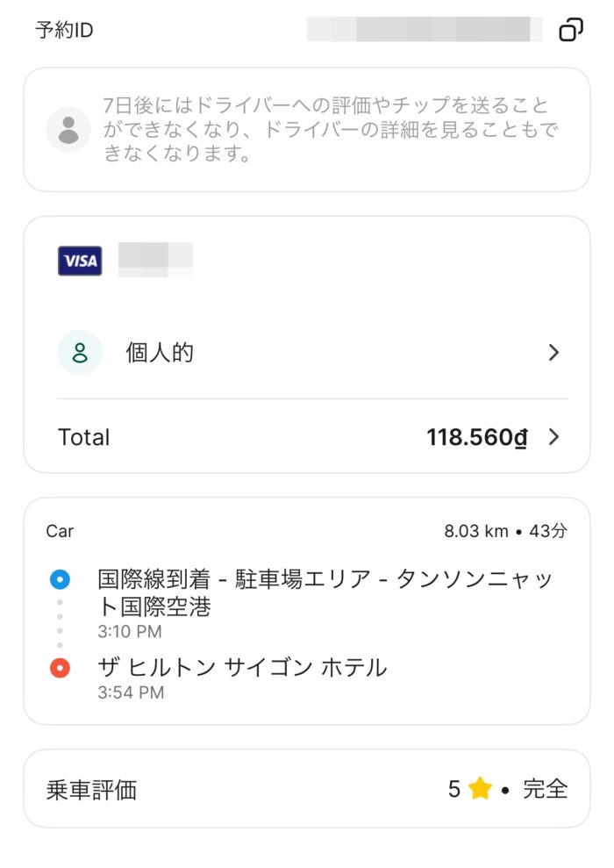
Task: Copy the 予約ID with the copy icon
Action: [x=571, y=29]
